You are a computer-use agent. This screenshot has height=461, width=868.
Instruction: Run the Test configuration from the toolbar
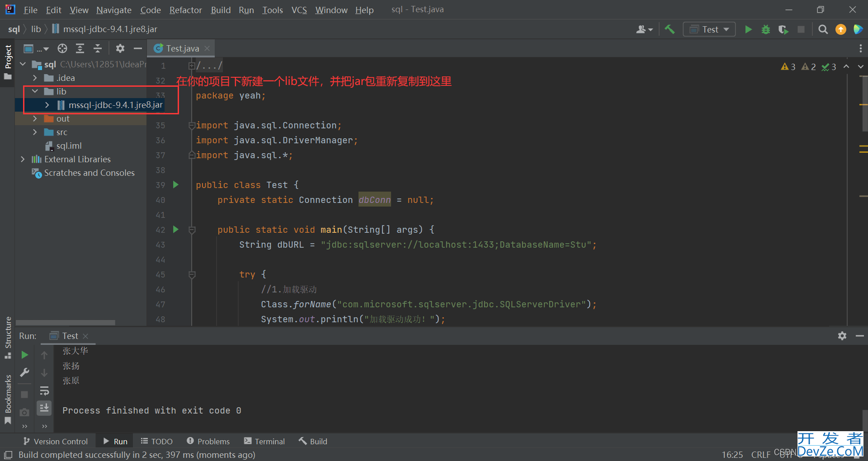point(748,29)
